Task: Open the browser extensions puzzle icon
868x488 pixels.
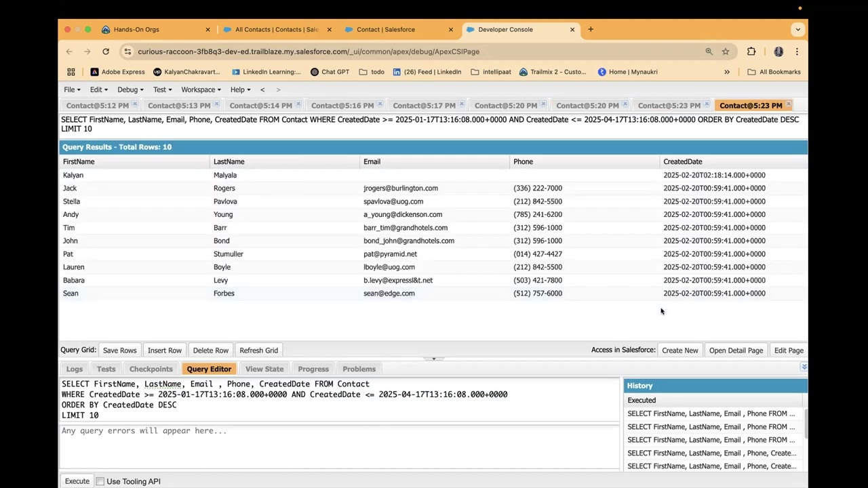Action: click(x=751, y=52)
